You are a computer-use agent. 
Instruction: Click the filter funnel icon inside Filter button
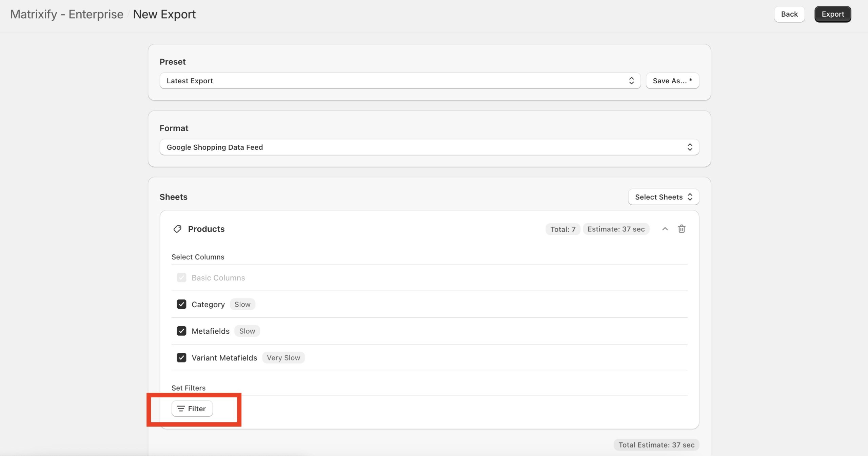click(181, 409)
